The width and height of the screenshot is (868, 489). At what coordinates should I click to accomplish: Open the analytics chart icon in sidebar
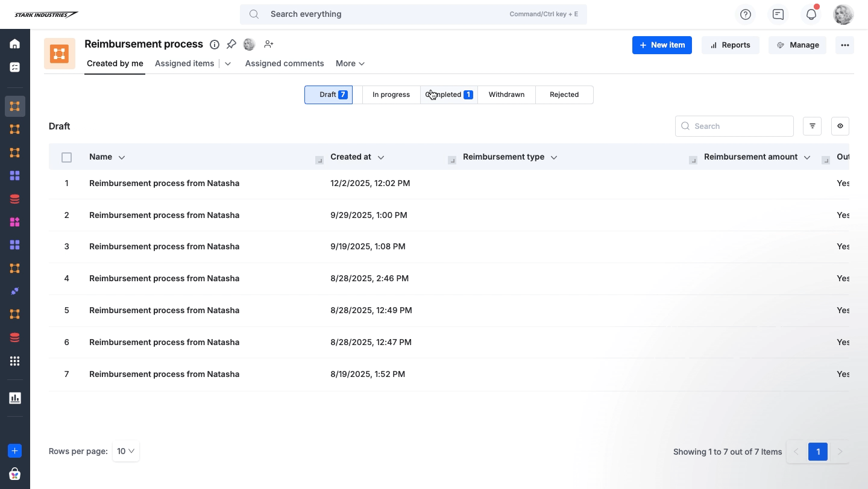click(15, 398)
